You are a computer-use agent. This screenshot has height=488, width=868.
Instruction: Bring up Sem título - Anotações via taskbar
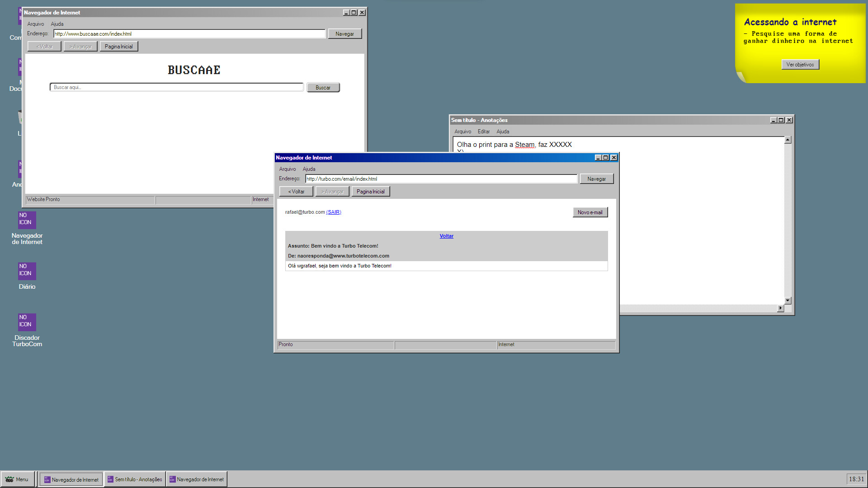point(134,479)
